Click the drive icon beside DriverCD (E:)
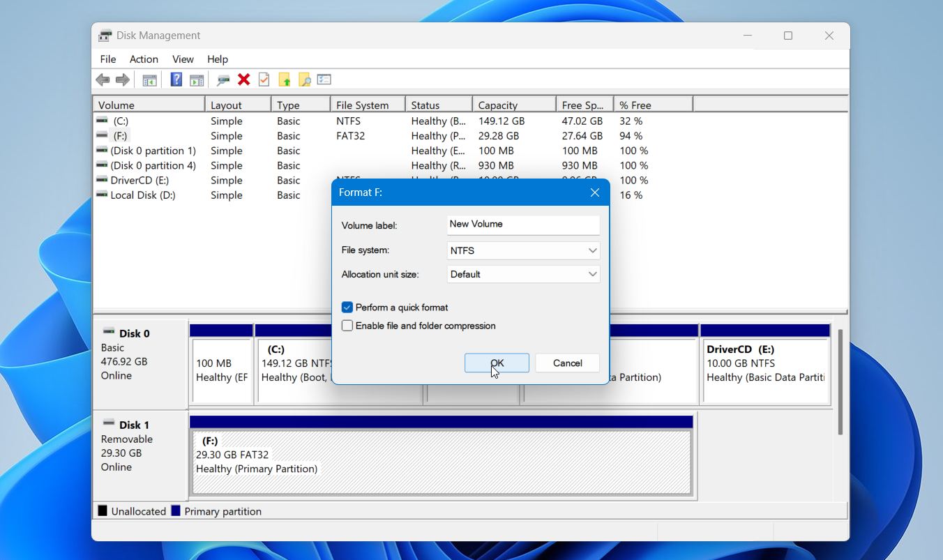943x560 pixels. 101,180
